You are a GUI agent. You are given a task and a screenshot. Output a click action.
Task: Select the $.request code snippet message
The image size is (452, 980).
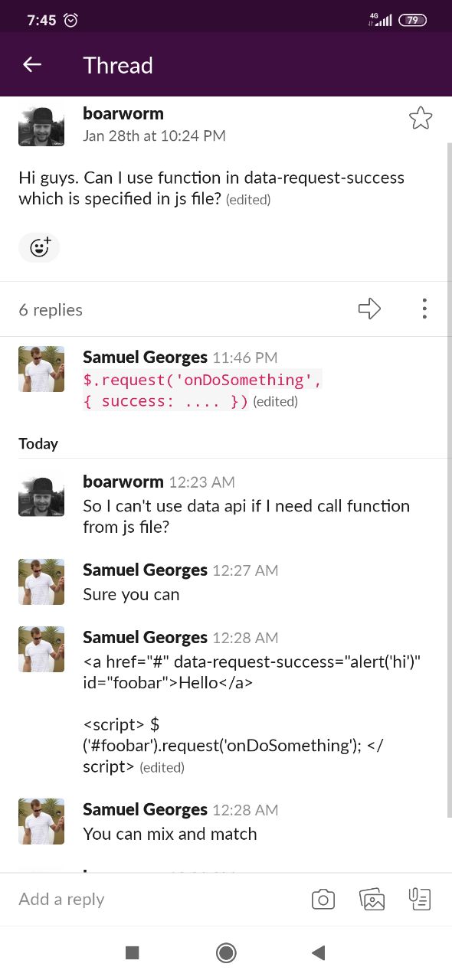(x=202, y=390)
